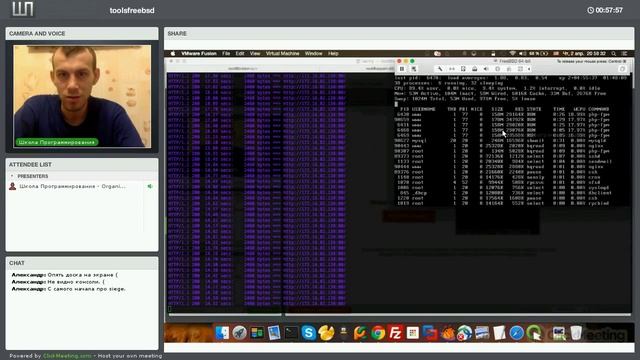Click the mysqld row in the top process list
640x360 pixels.
(x=502, y=140)
